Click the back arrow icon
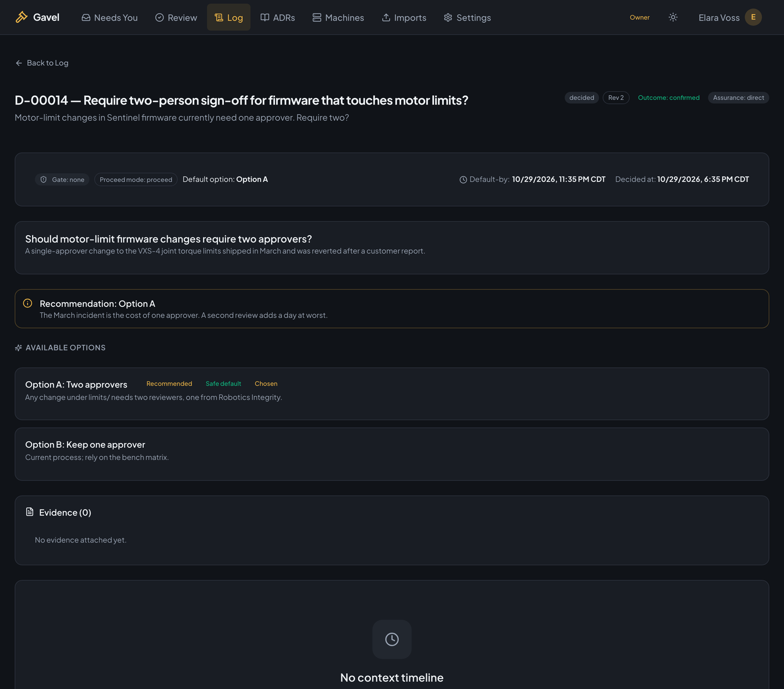This screenshot has width=784, height=689. (x=19, y=63)
